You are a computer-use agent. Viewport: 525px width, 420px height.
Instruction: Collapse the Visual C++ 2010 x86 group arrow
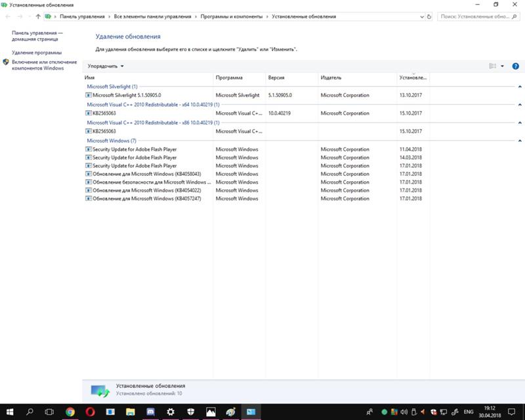[x=520, y=123]
